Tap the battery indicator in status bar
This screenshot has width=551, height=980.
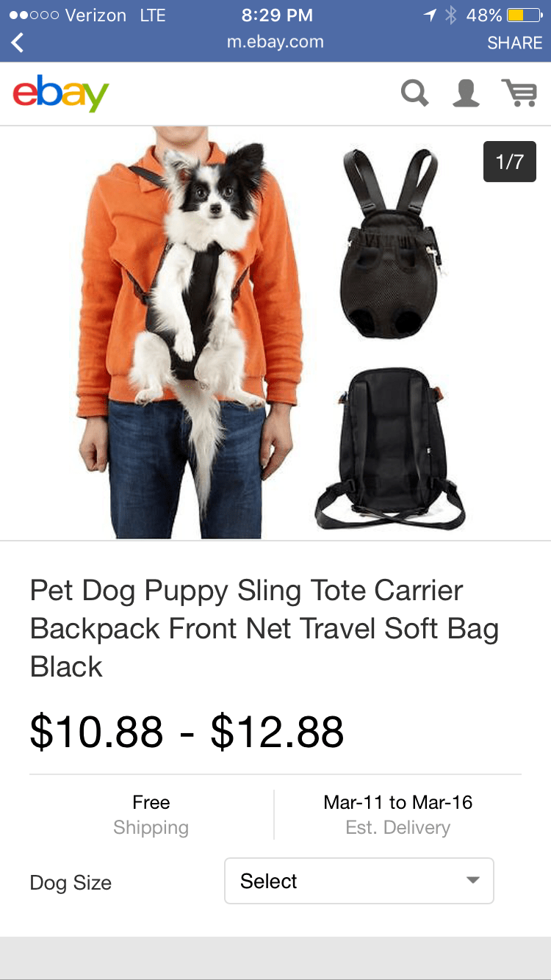pos(525,15)
